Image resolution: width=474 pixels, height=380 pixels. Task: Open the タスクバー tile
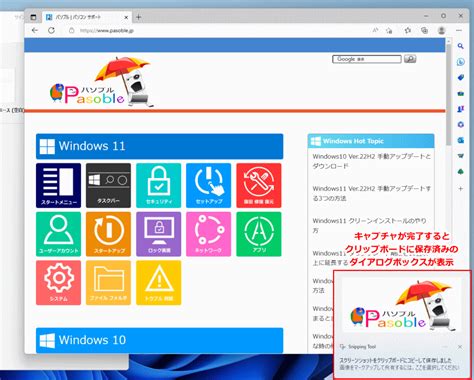pyautogui.click(x=108, y=185)
